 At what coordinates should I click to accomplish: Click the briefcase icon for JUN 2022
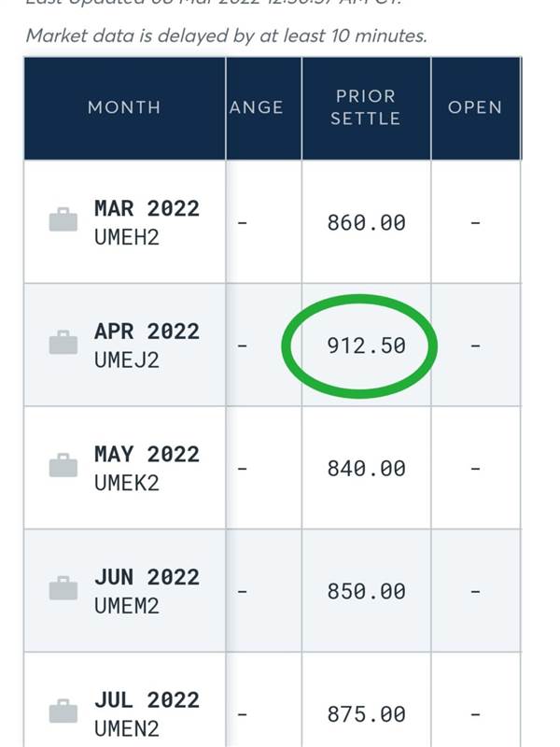coord(63,588)
